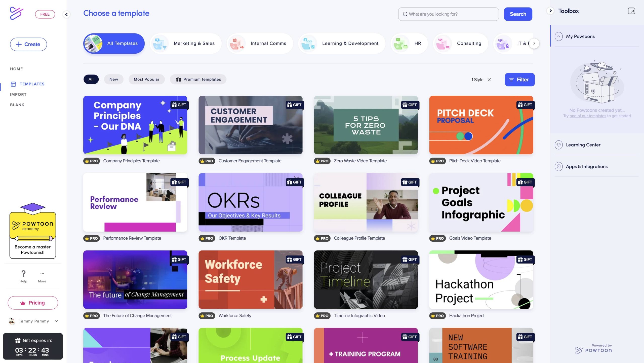644x363 pixels.
Task: Open the IMPORT menu item
Action: click(18, 94)
